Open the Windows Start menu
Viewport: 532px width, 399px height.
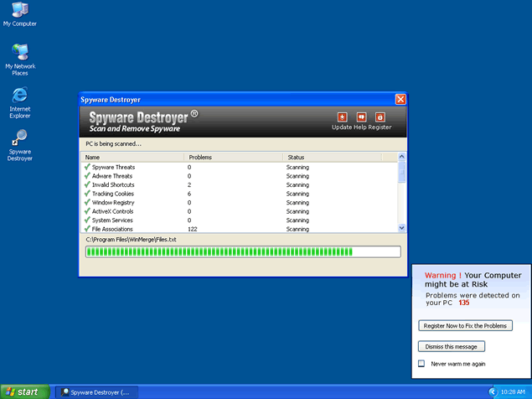click(x=23, y=391)
